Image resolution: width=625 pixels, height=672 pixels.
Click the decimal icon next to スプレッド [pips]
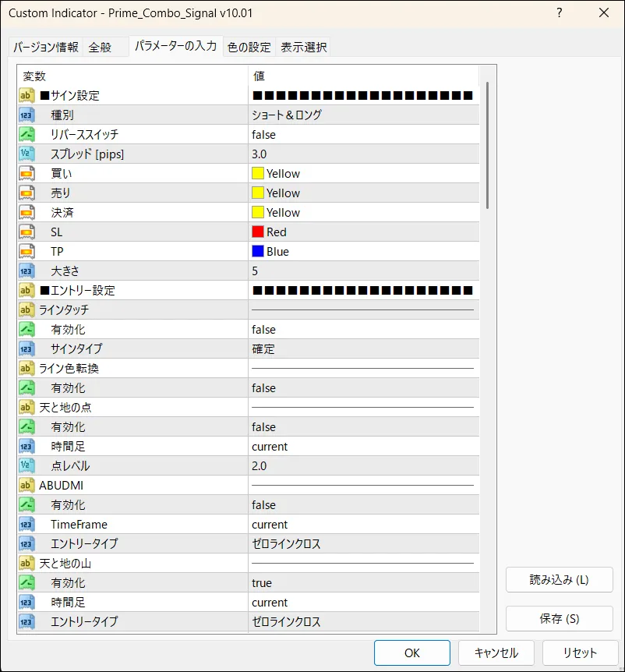[26, 154]
